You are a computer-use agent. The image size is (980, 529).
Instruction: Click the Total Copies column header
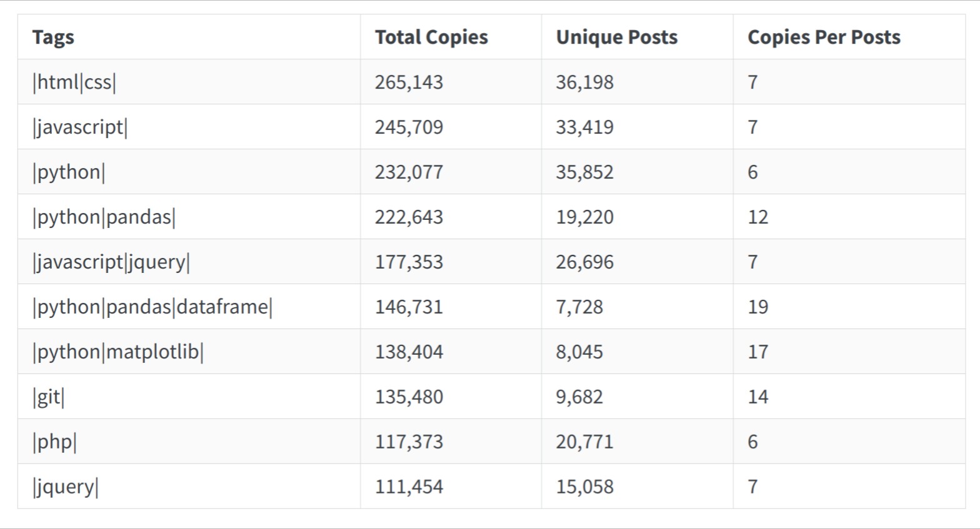pyautogui.click(x=431, y=37)
